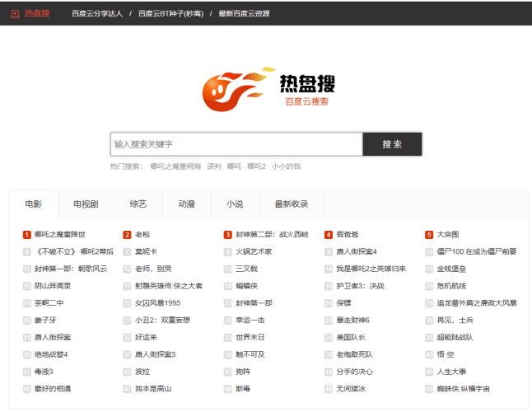Open movie entry 金钱堡垒

[451, 269]
